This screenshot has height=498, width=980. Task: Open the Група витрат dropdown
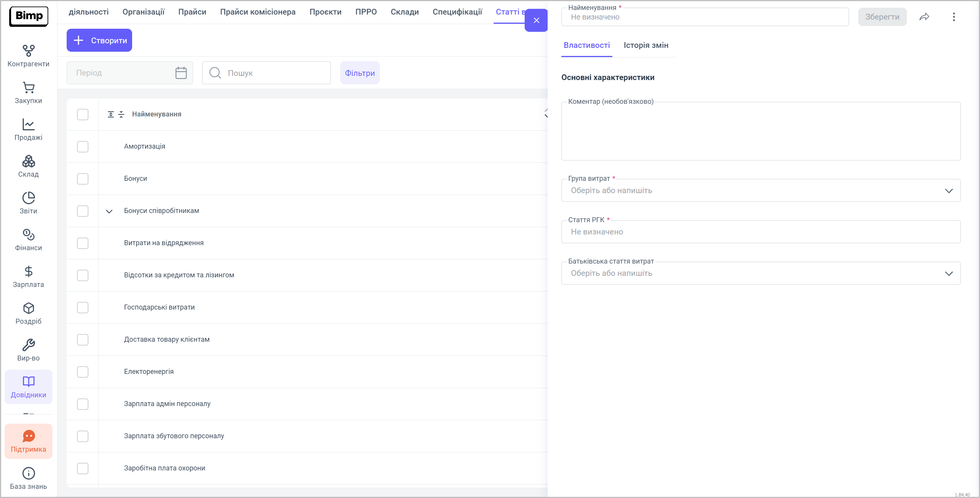948,191
